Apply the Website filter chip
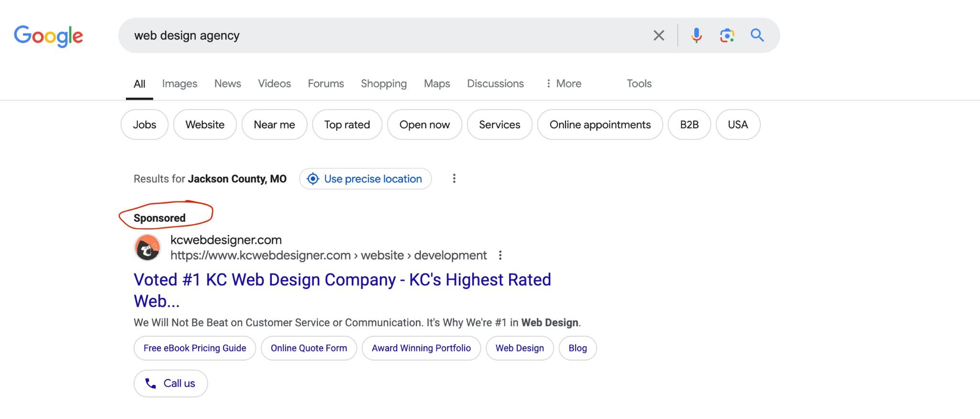Viewport: 980px width, 419px height. [x=205, y=125]
